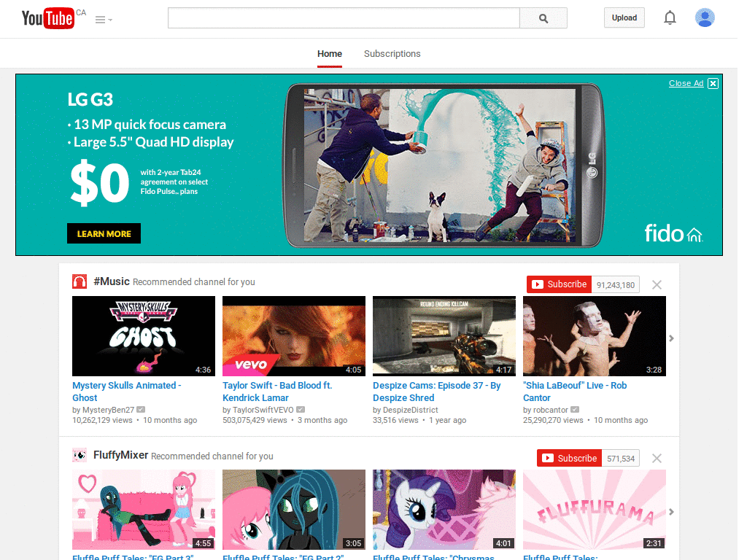Viewport: 747px width, 560px height.
Task: Open the notifications bell
Action: tap(670, 17)
